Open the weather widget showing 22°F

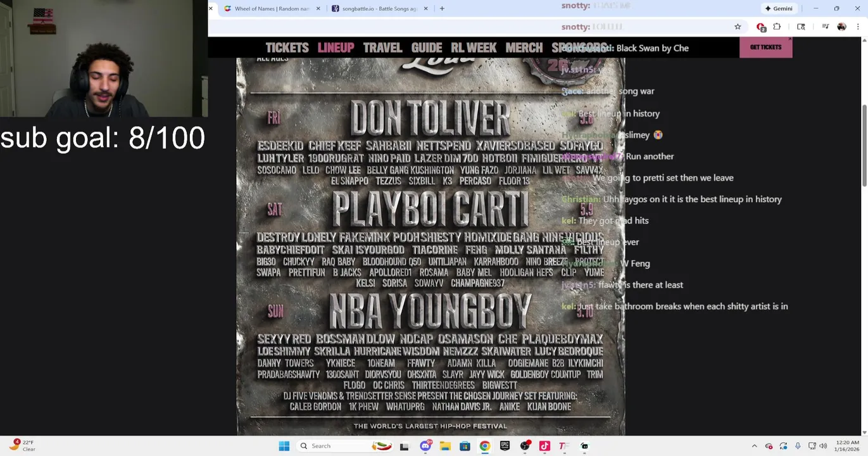(x=22, y=445)
